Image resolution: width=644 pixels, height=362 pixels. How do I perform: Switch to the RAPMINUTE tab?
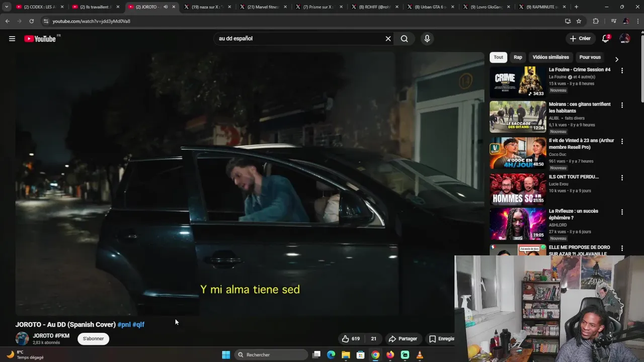coord(542,7)
